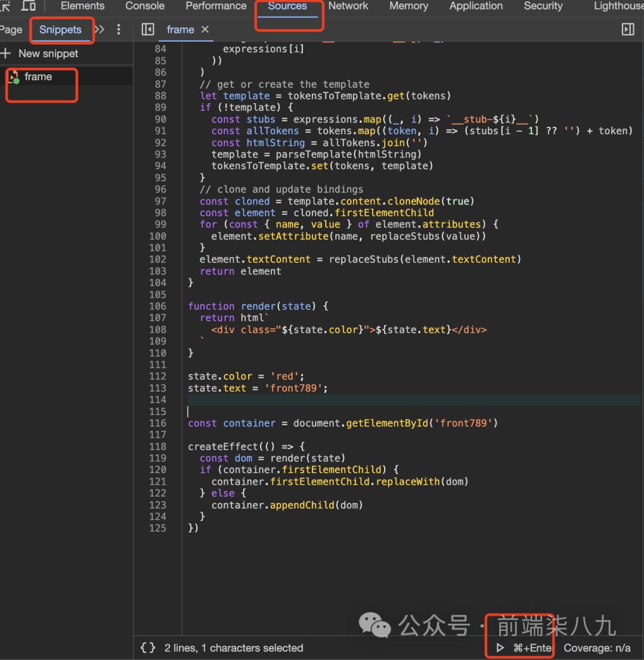This screenshot has height=660, width=644.
Task: Switch to the Snippets navigator tab
Action: coord(60,30)
